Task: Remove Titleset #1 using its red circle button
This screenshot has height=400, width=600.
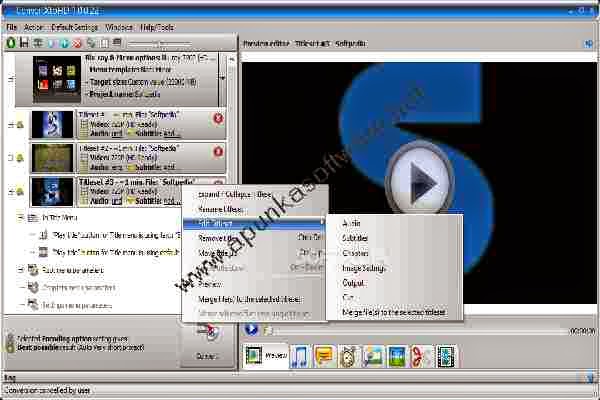Action: click(218, 118)
